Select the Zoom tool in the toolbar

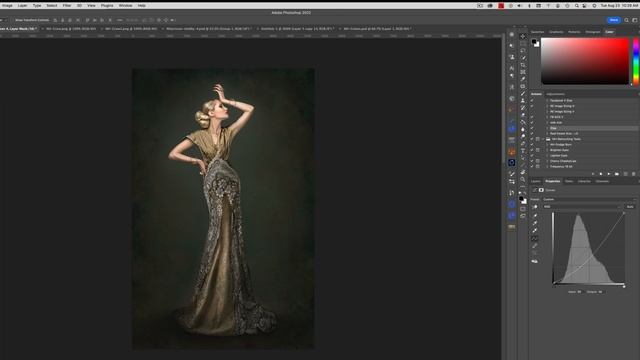pos(523,179)
